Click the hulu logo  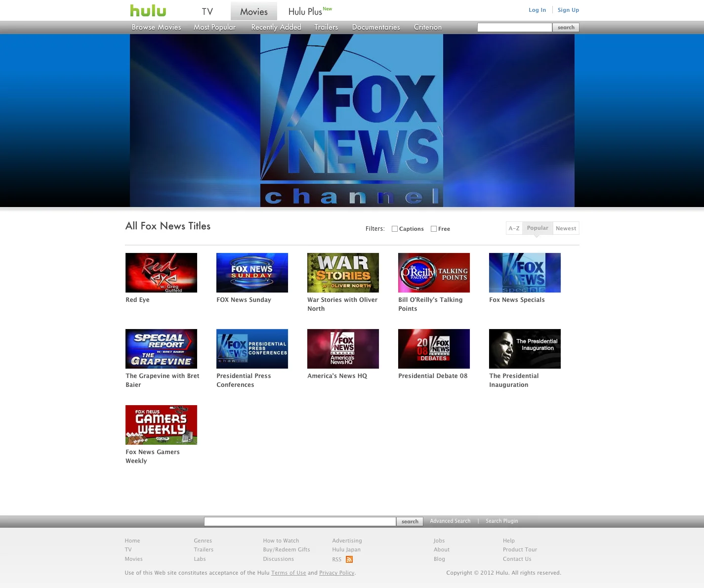click(x=148, y=10)
